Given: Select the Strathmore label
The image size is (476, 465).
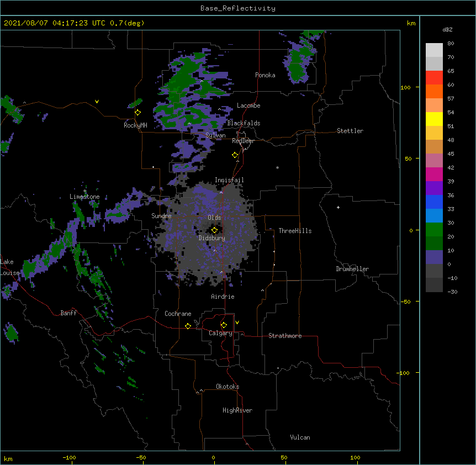Looking at the screenshot, I should [x=285, y=336].
